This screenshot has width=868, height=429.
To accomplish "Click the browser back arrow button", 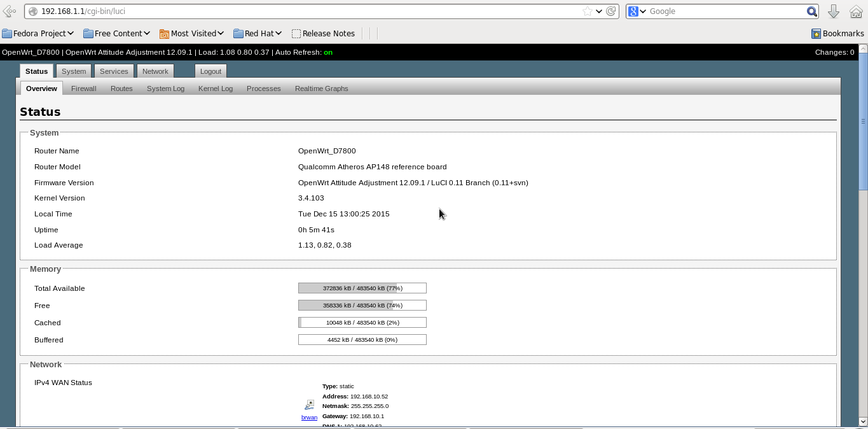I will pos(9,11).
